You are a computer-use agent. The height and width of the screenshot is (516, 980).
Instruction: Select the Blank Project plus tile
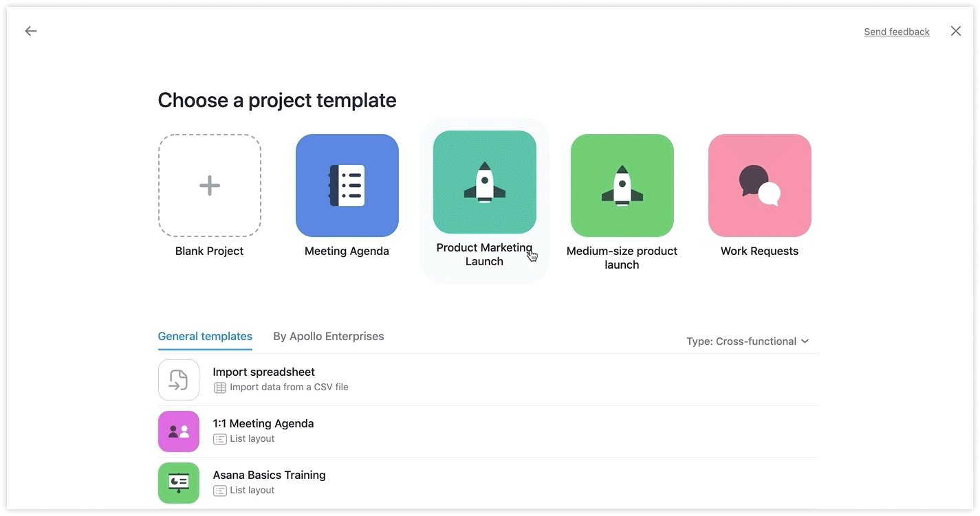[x=210, y=186]
